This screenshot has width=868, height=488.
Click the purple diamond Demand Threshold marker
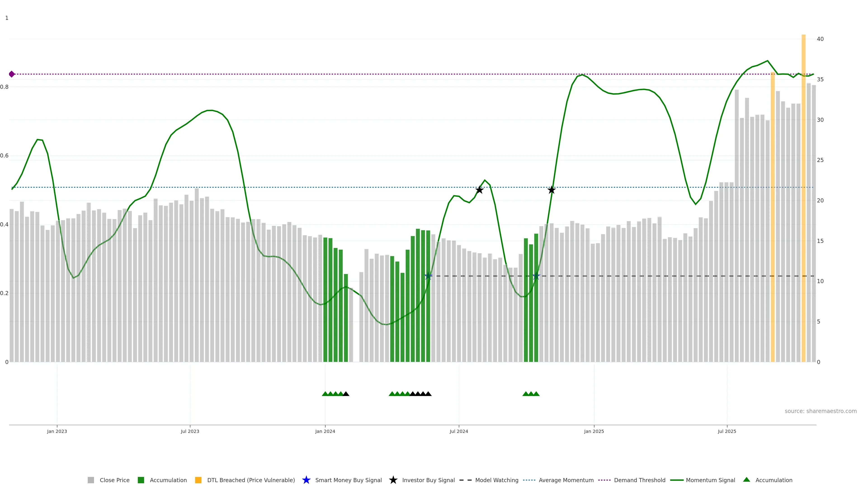[x=12, y=74]
